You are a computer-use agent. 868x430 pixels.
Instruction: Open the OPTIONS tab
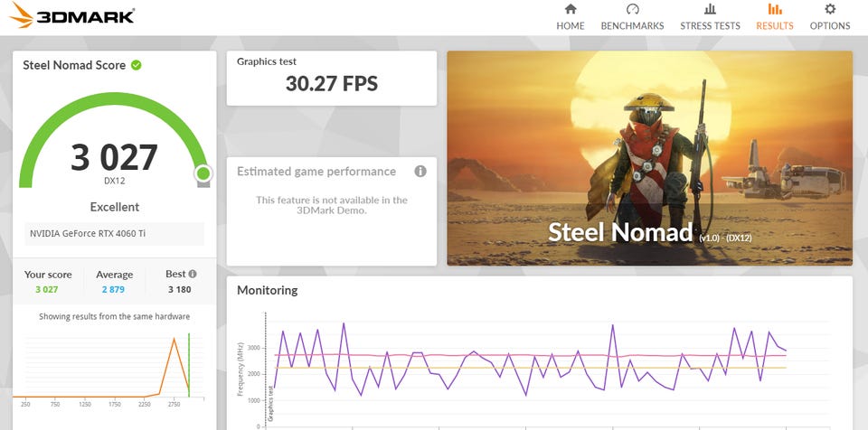(830, 17)
